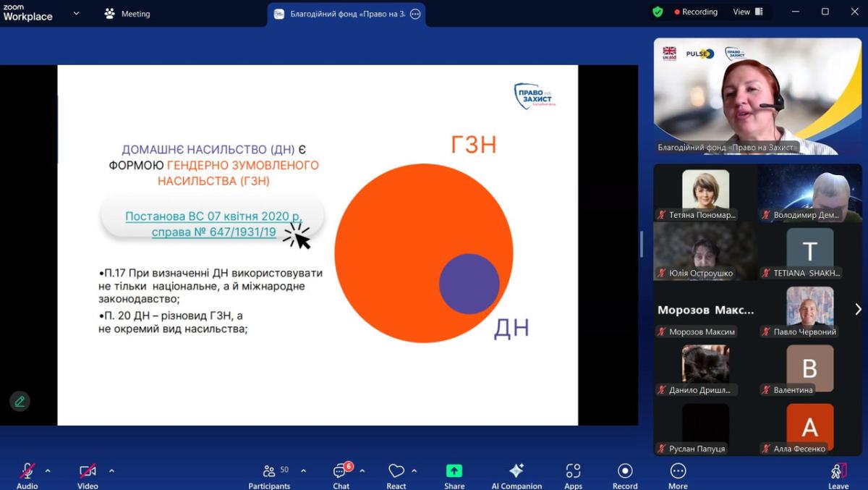Click muted mic icon beside Алла Фесенко
Image resolution: width=868 pixels, height=490 pixels.
[x=766, y=449]
